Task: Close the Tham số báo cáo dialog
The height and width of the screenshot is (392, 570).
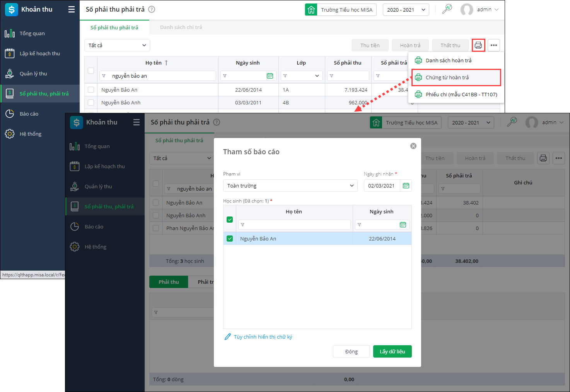Action: tap(413, 146)
